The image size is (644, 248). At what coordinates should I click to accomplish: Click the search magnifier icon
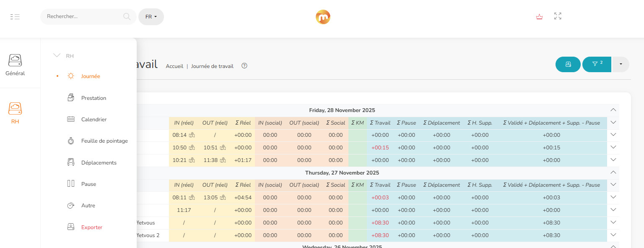click(x=127, y=17)
